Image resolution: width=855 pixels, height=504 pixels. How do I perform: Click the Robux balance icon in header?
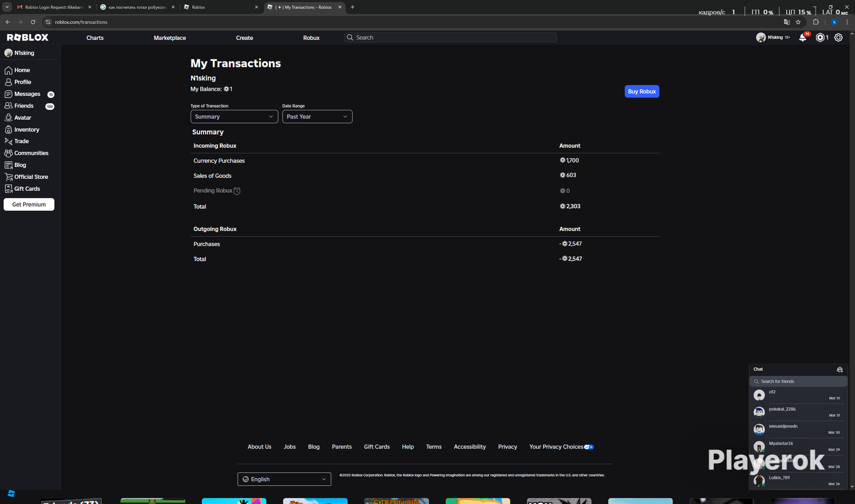tap(820, 37)
